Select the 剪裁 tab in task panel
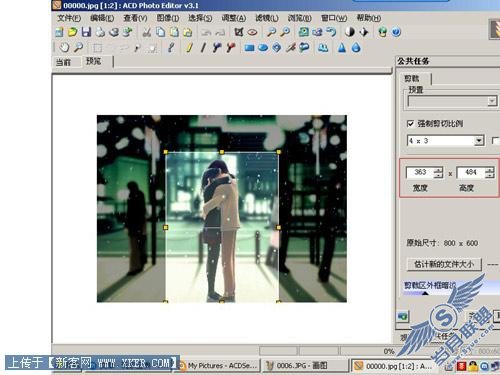Screen dimensions: 500x375 (x=412, y=79)
